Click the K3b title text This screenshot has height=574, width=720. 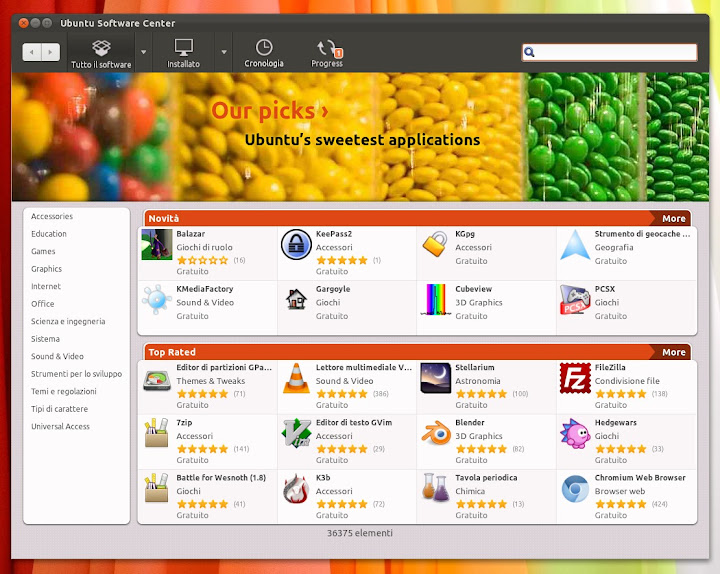(323, 478)
